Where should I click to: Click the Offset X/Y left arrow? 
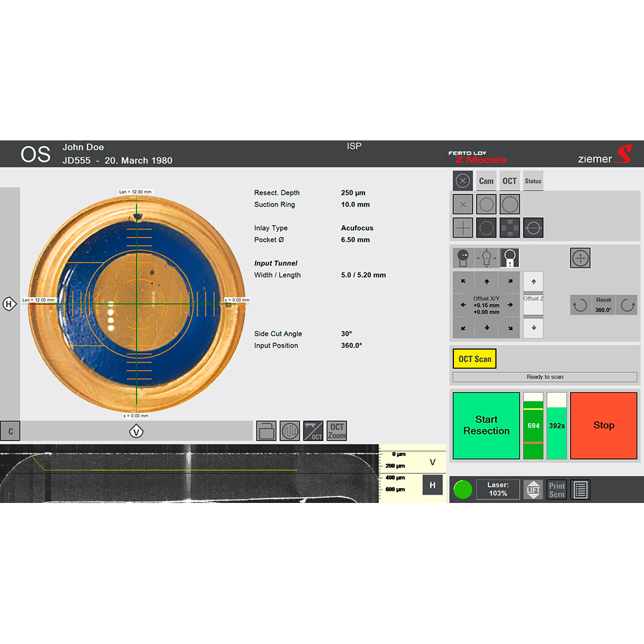[x=463, y=305]
